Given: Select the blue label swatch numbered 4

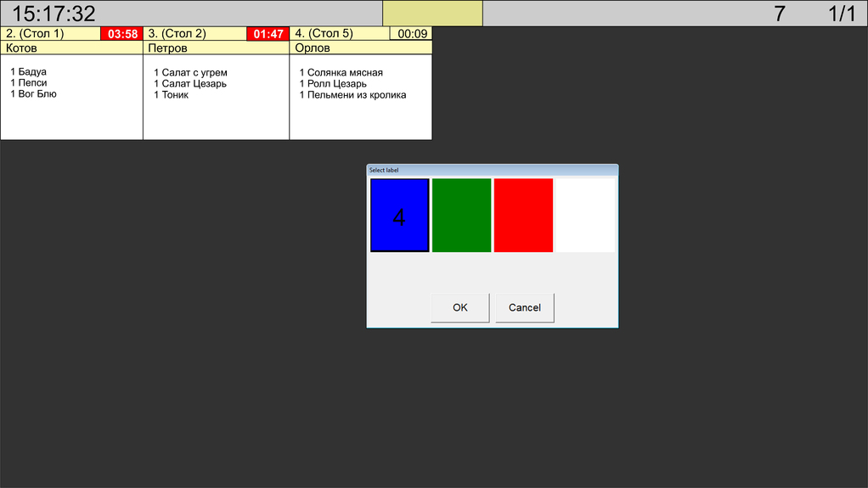Looking at the screenshot, I should [x=399, y=216].
